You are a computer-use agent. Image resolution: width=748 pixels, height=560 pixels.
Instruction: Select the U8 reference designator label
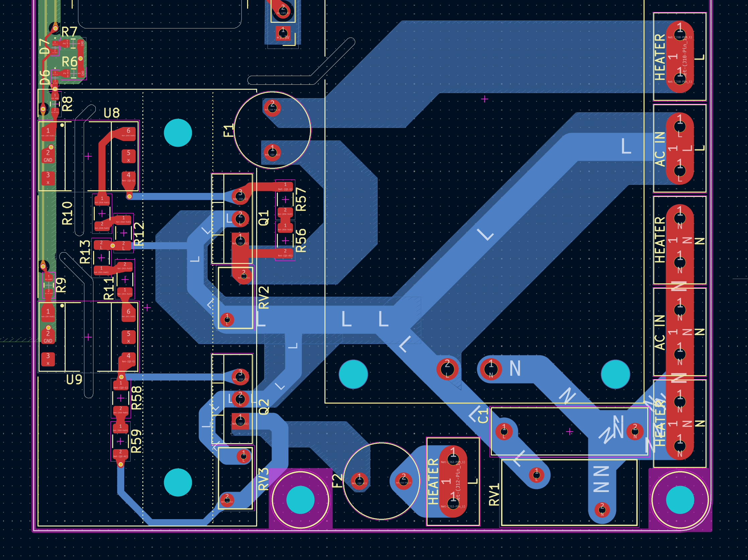click(x=111, y=113)
